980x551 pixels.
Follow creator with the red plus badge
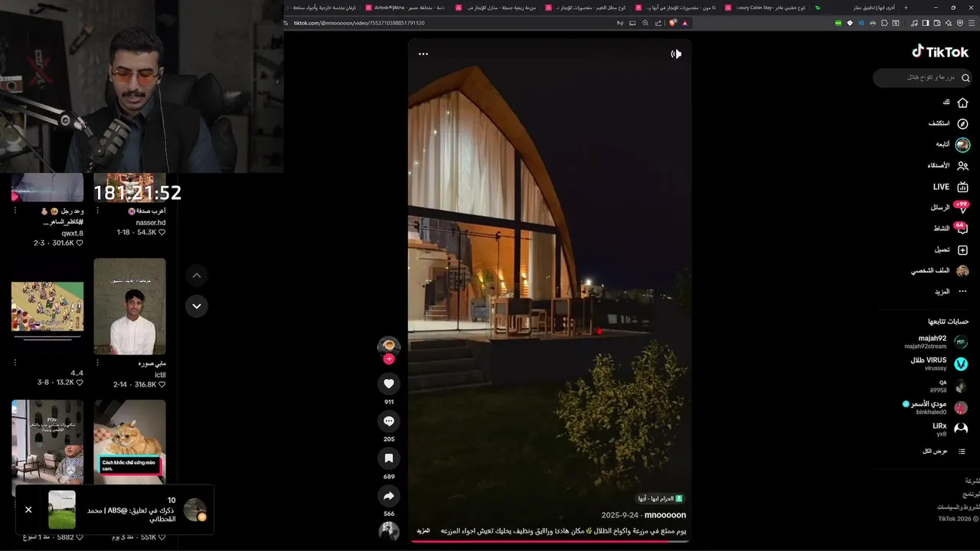pos(389,359)
